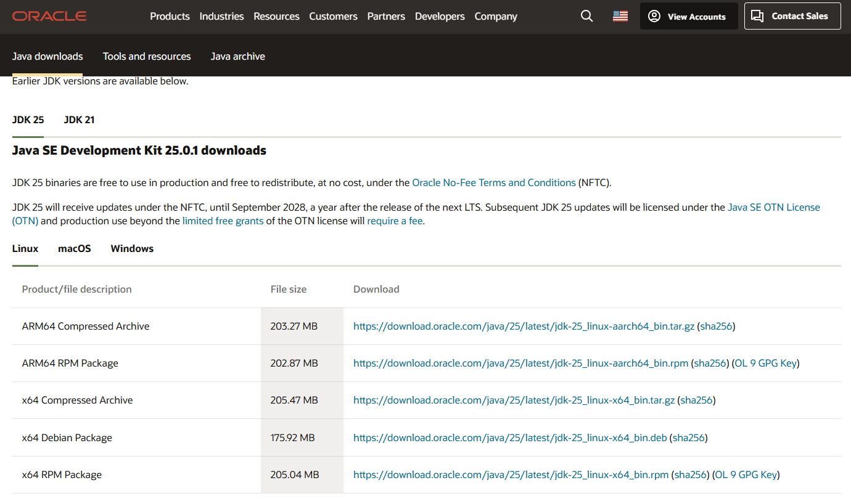Screen dimensions: 851x504
Task: Open sha256 for ARM64 Compressed Archive
Action: 716,326
